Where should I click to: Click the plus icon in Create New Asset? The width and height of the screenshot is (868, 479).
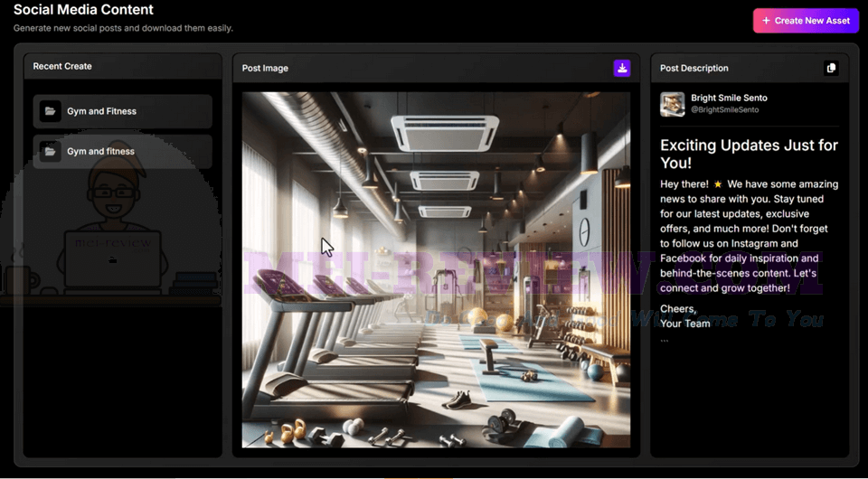(766, 21)
